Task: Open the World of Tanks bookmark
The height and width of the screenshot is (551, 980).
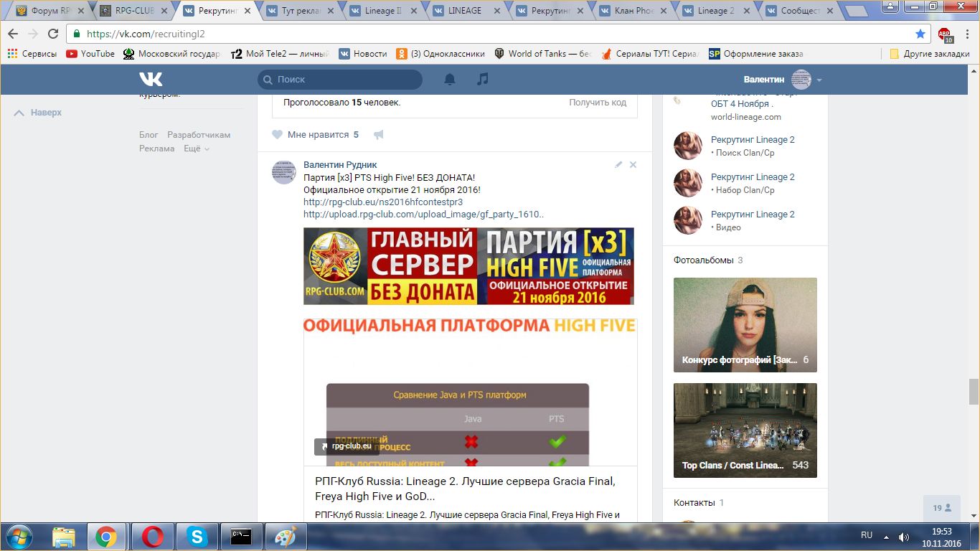Action: coord(542,54)
